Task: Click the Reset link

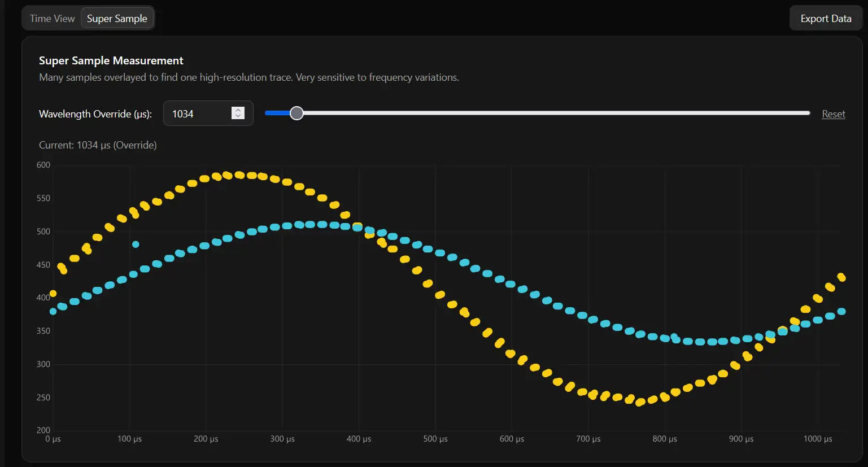Action: tap(833, 114)
